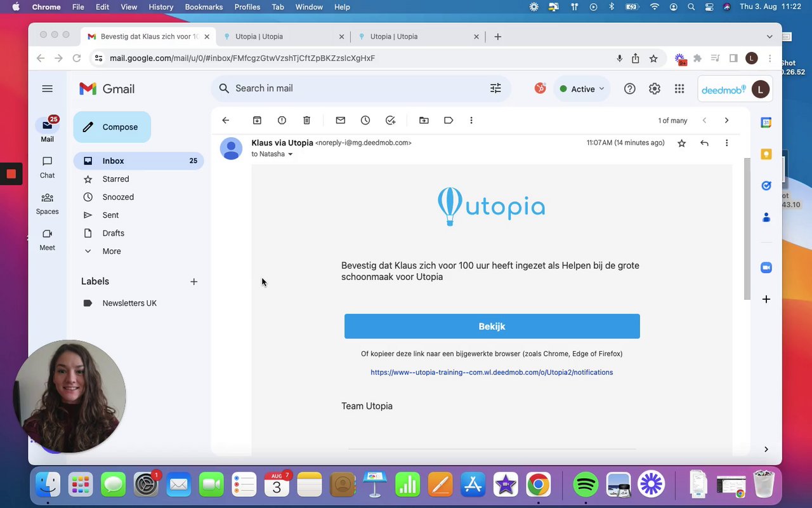The height and width of the screenshot is (508, 812).
Task: Open Starred folder
Action: pyautogui.click(x=138, y=179)
